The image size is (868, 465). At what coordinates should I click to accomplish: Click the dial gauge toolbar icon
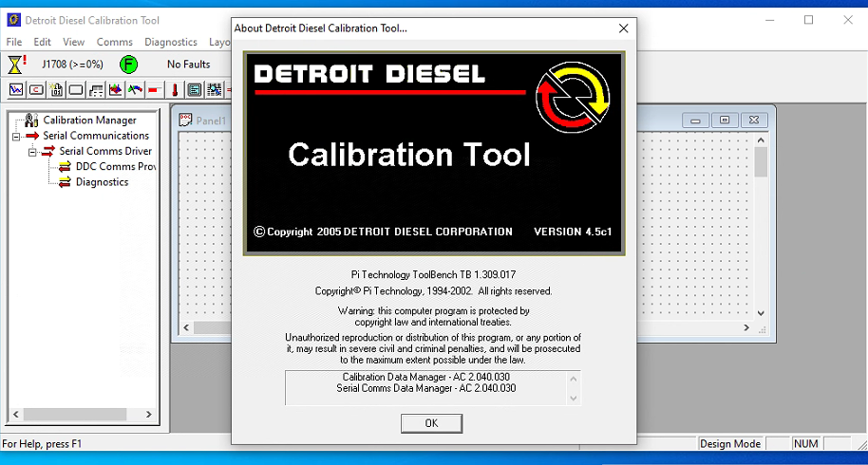point(135,89)
